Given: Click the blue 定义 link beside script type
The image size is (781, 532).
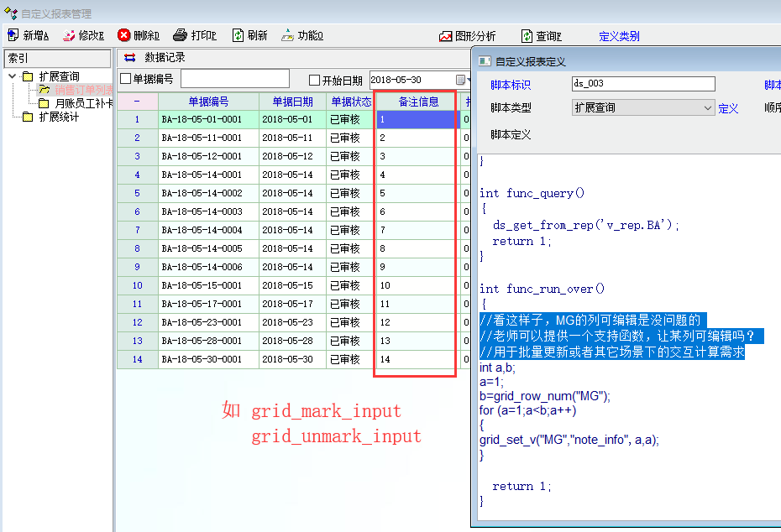Looking at the screenshot, I should 727,108.
